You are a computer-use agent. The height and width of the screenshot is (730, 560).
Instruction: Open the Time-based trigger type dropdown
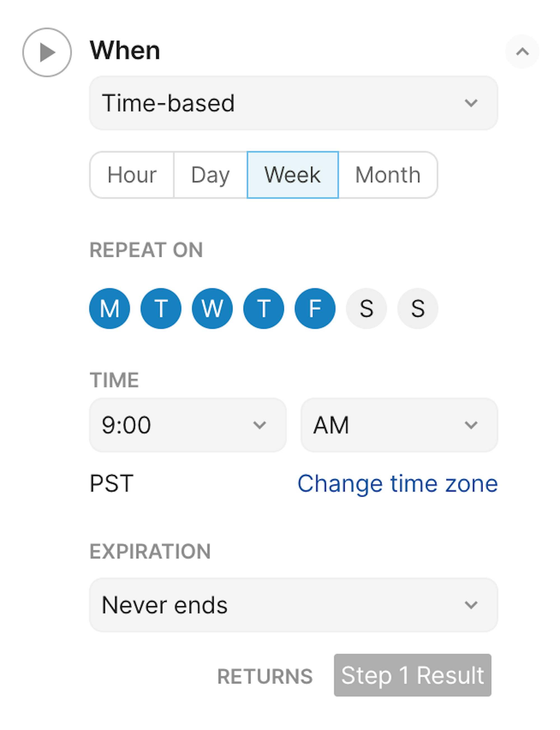tap(294, 103)
